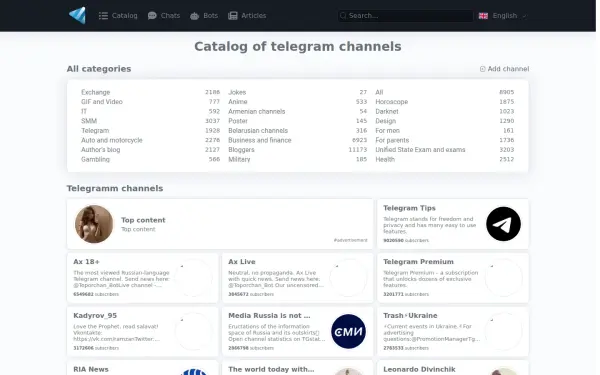Open the Ax 18+ channel card
Viewport: 600px width, 375px height.
(x=142, y=278)
